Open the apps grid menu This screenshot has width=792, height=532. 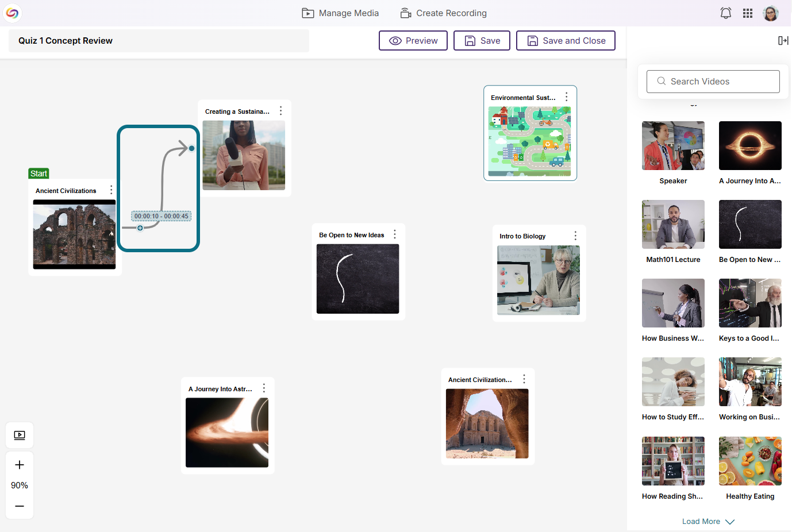(x=748, y=13)
